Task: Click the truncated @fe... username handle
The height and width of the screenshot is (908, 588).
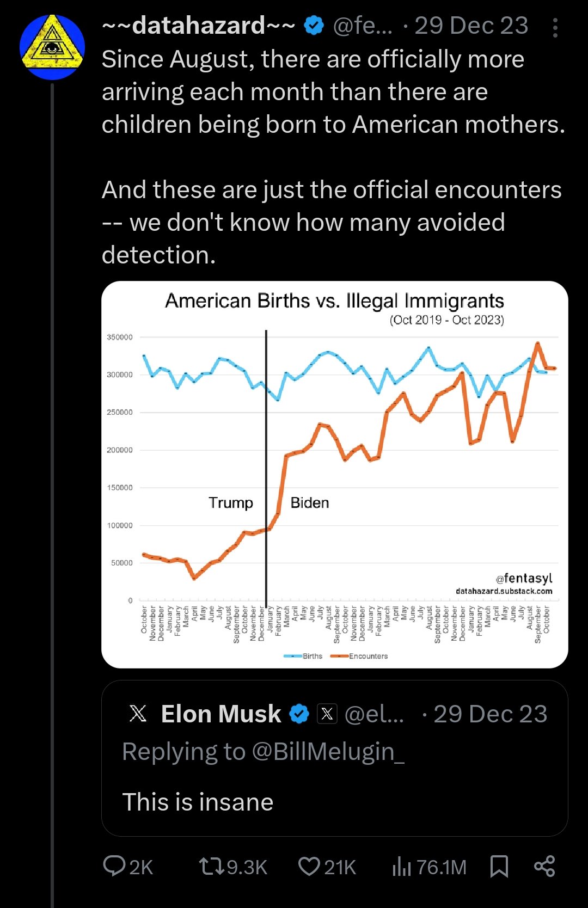Action: click(x=363, y=26)
